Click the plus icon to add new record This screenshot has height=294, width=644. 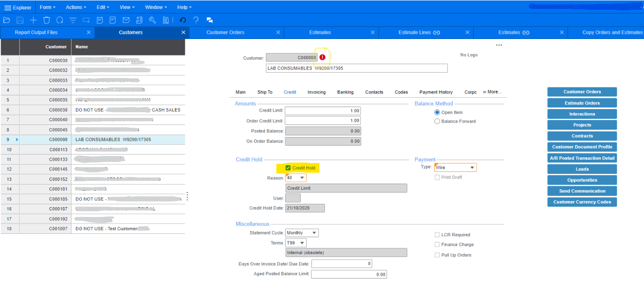(33, 20)
